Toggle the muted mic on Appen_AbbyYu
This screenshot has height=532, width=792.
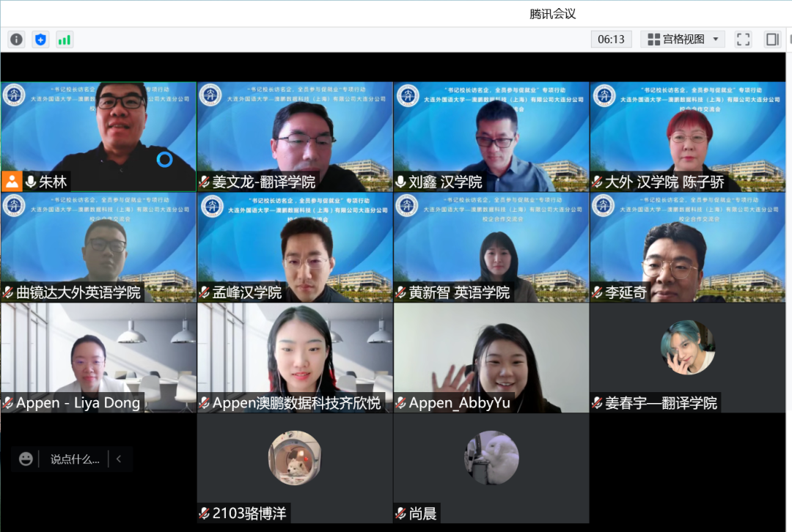pyautogui.click(x=401, y=403)
